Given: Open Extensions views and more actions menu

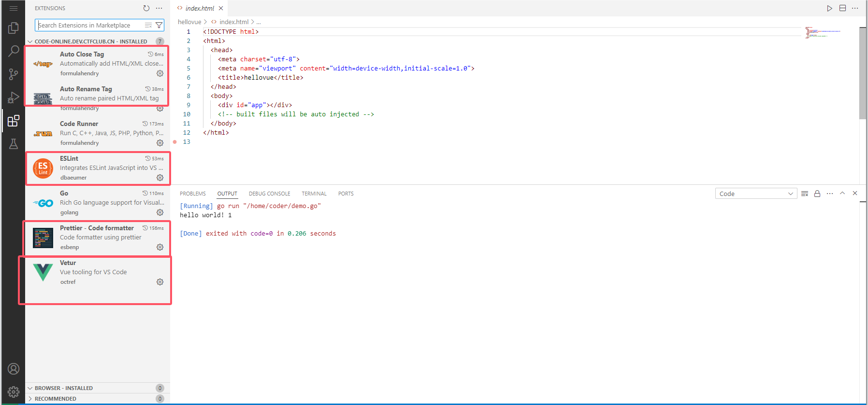Looking at the screenshot, I should coord(159,8).
